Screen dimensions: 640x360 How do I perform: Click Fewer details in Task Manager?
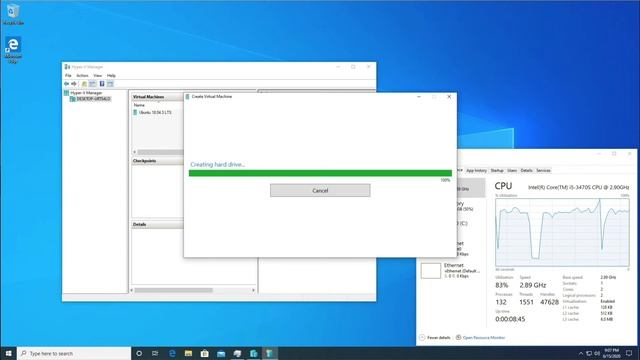(x=438, y=338)
